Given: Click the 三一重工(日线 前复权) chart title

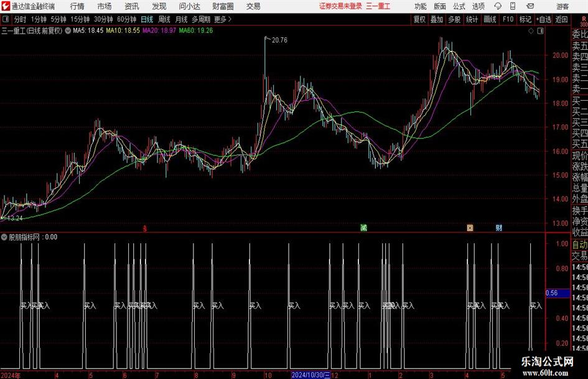Looking at the screenshot, I should (32, 30).
